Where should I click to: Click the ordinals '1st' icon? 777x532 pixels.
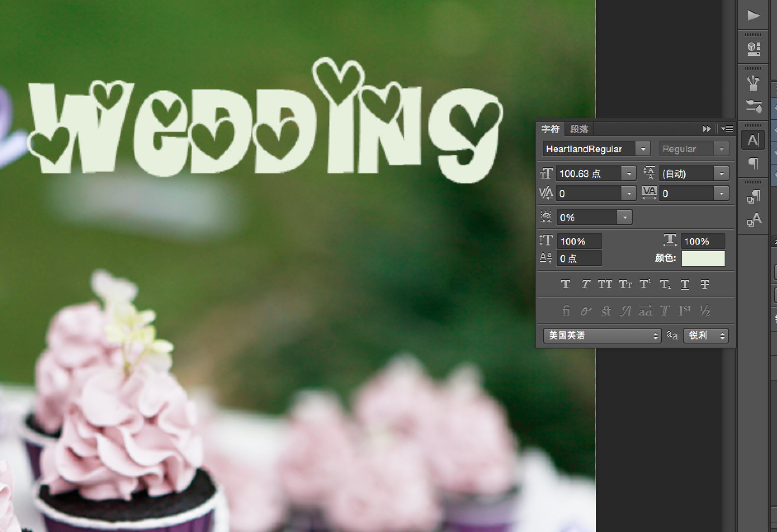685,311
